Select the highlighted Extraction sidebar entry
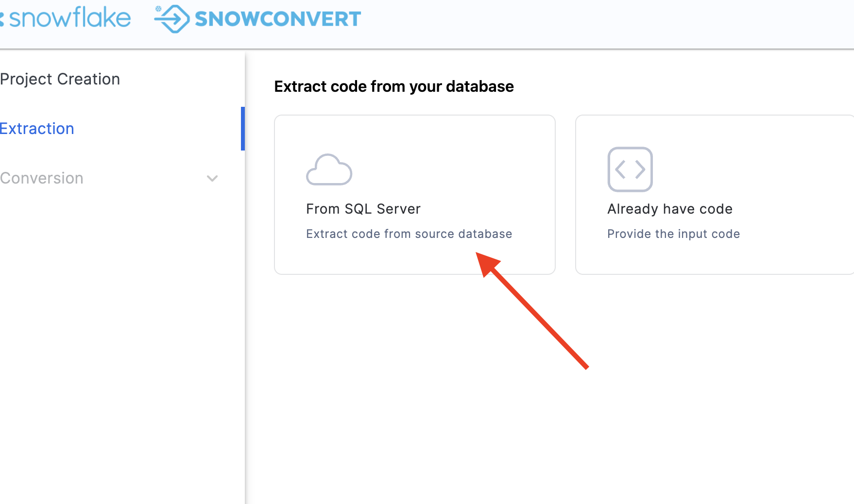 click(x=37, y=128)
